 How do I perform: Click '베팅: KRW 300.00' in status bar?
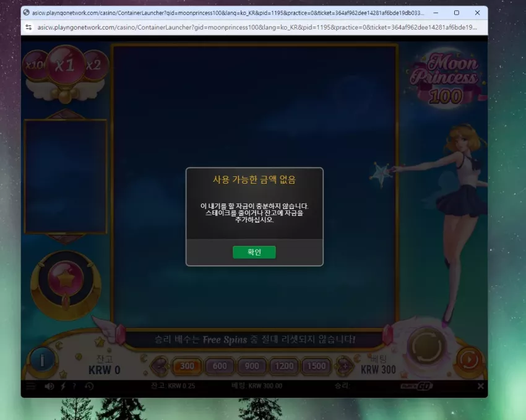pos(257,386)
